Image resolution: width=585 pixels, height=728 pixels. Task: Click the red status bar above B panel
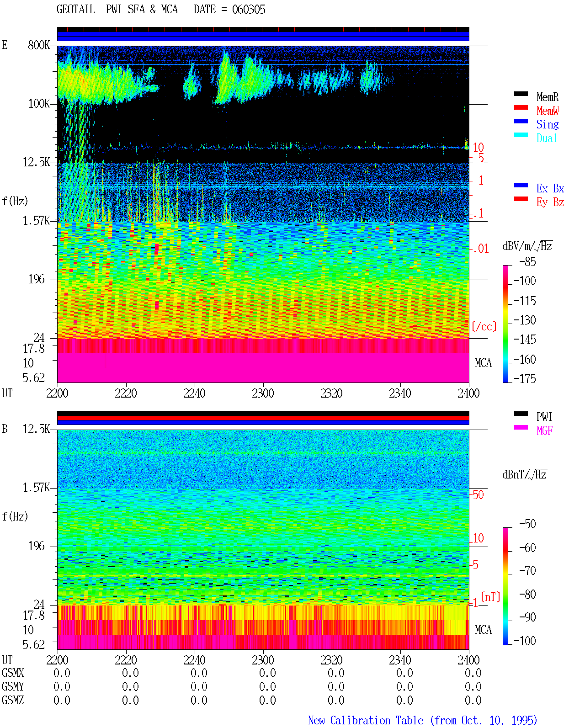coord(263,418)
